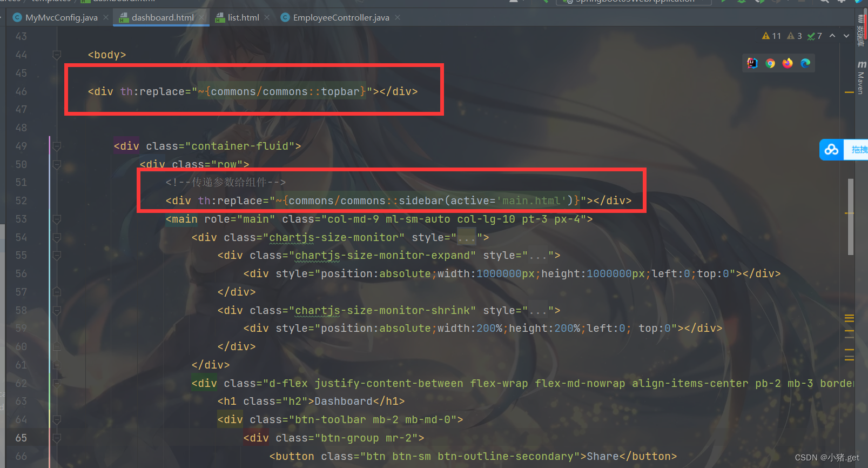Open dashboard.html in Edge browser
Screen dimensions: 868x468
(x=805, y=63)
